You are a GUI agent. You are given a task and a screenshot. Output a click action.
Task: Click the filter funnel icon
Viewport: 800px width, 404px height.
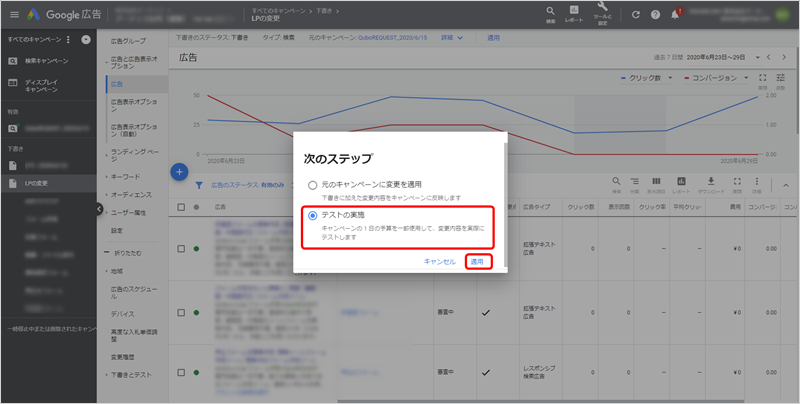pyautogui.click(x=199, y=185)
